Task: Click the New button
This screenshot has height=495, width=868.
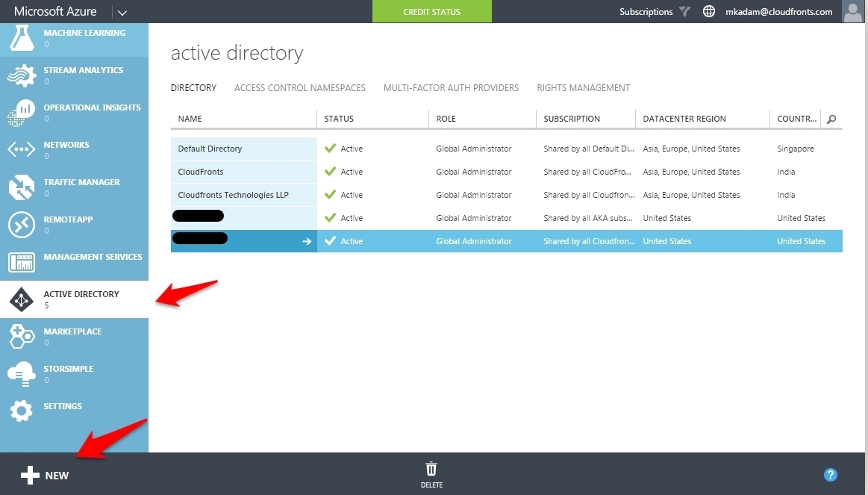Action: click(44, 475)
